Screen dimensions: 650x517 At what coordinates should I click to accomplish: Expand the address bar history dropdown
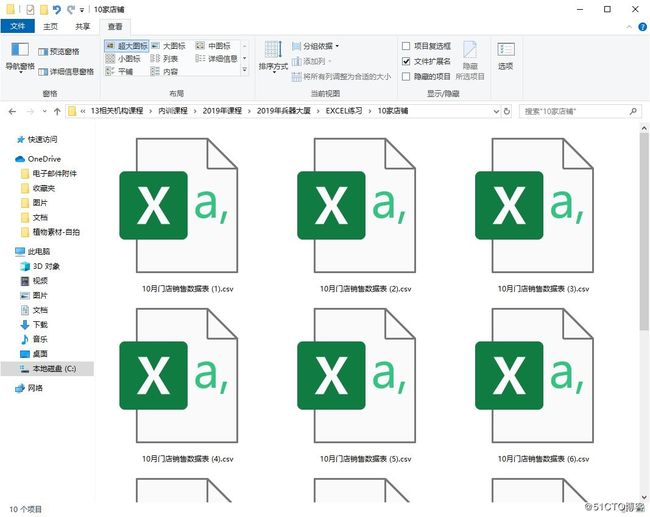click(496, 111)
